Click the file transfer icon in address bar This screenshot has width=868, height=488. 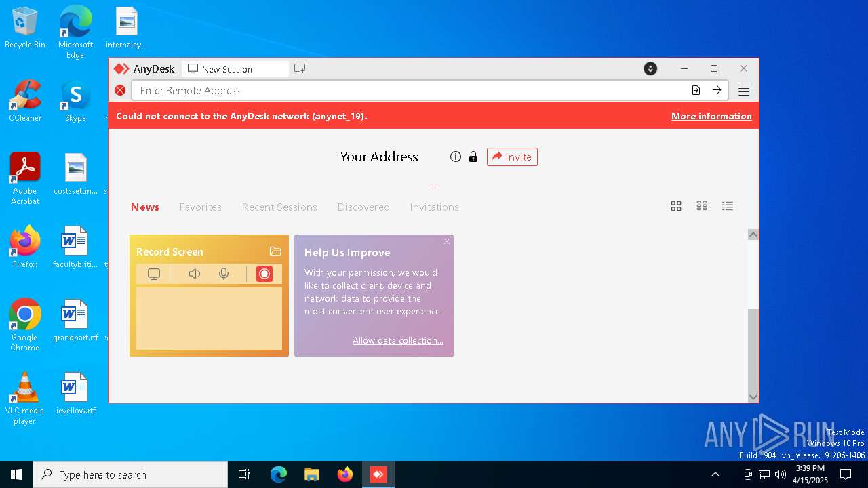[x=696, y=90]
